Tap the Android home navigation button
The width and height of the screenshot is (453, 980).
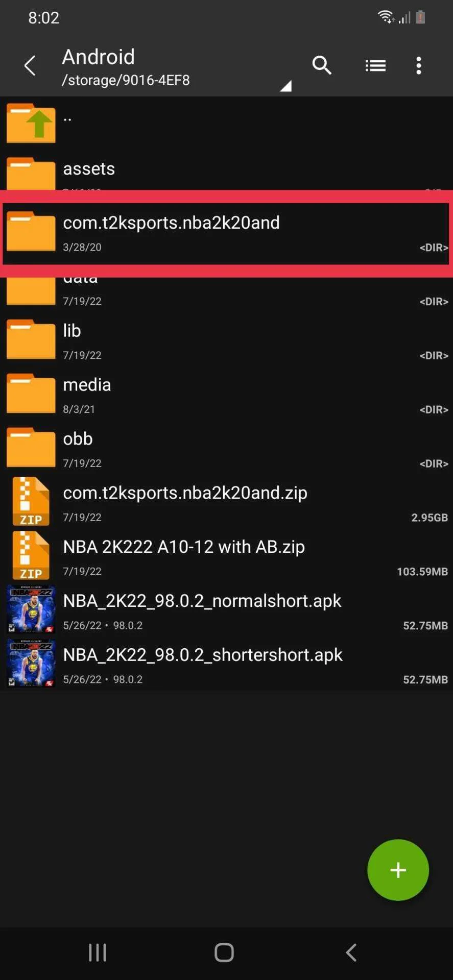tap(224, 952)
